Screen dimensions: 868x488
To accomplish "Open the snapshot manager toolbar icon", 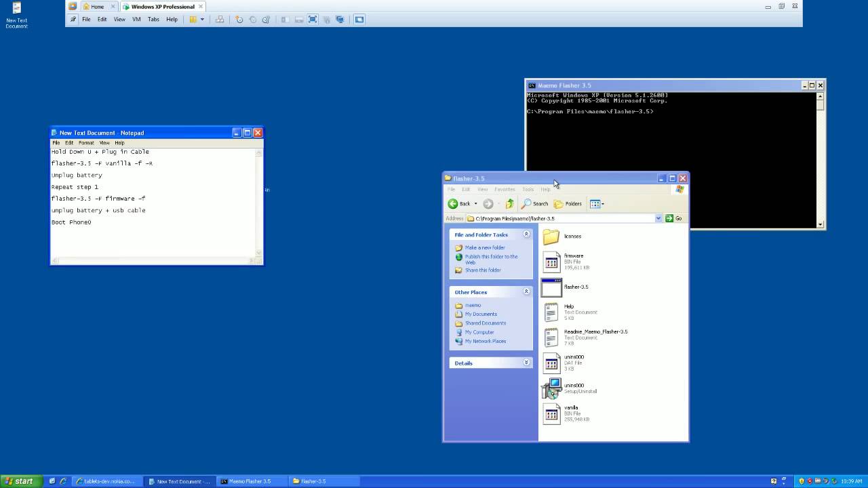I will [x=266, y=20].
